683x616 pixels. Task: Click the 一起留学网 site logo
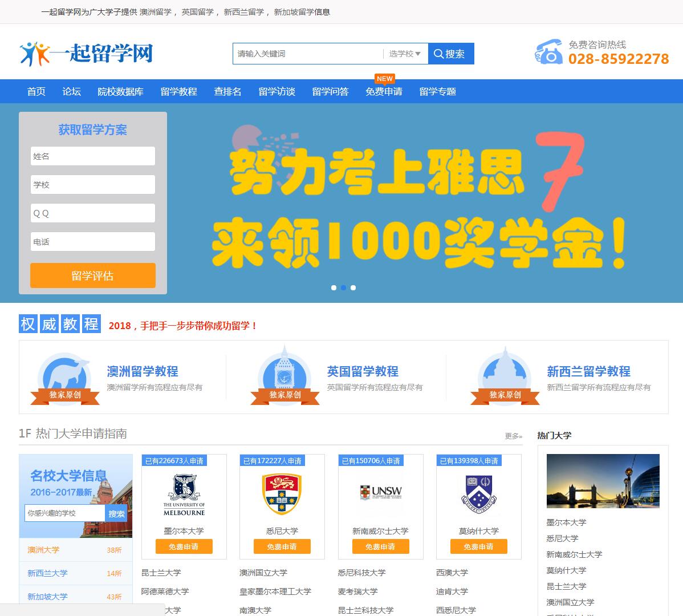tap(86, 54)
